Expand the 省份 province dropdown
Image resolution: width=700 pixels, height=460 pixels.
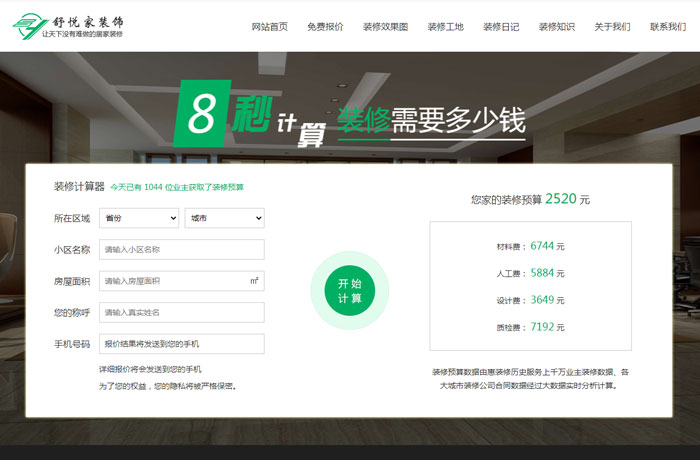click(138, 218)
